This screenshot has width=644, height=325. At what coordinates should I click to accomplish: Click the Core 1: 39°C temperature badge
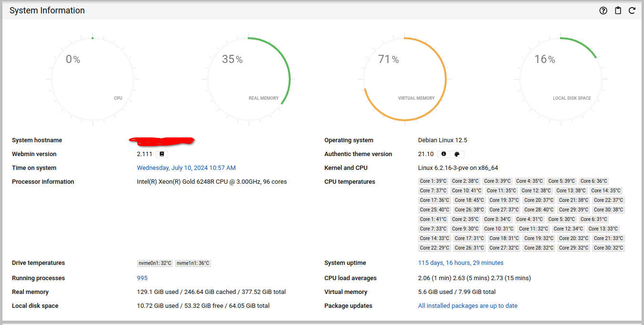[433, 181]
